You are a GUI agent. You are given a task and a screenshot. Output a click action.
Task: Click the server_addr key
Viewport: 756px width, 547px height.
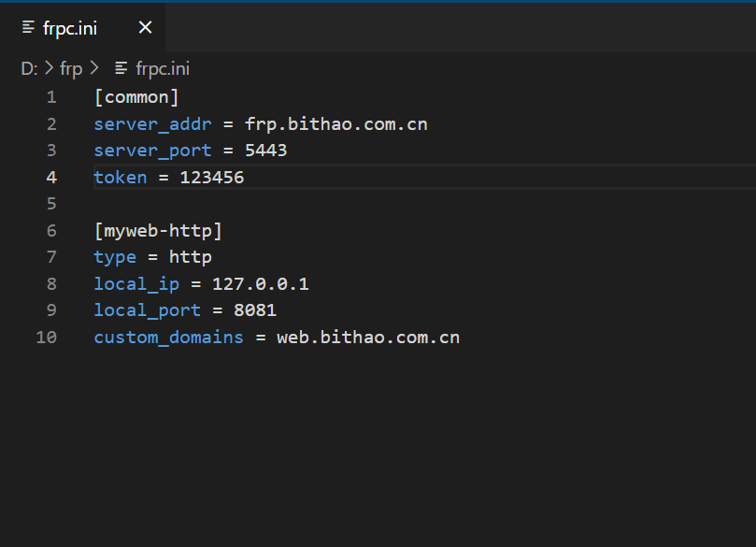pos(153,124)
